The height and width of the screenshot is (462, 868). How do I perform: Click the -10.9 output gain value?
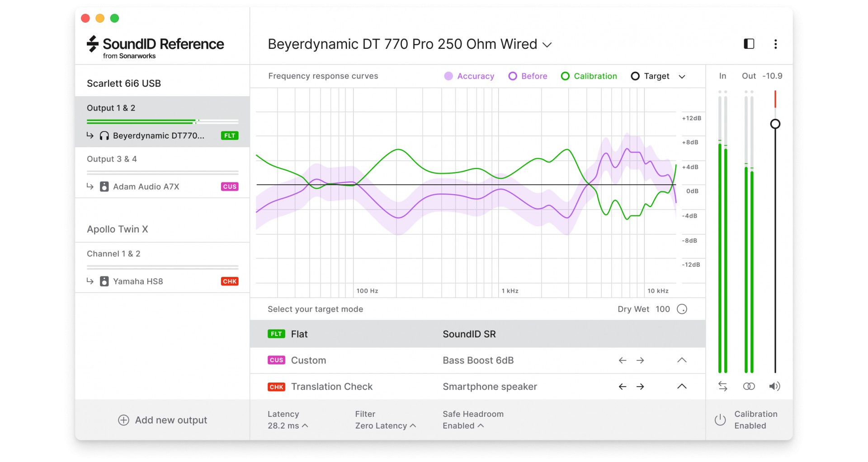point(772,76)
